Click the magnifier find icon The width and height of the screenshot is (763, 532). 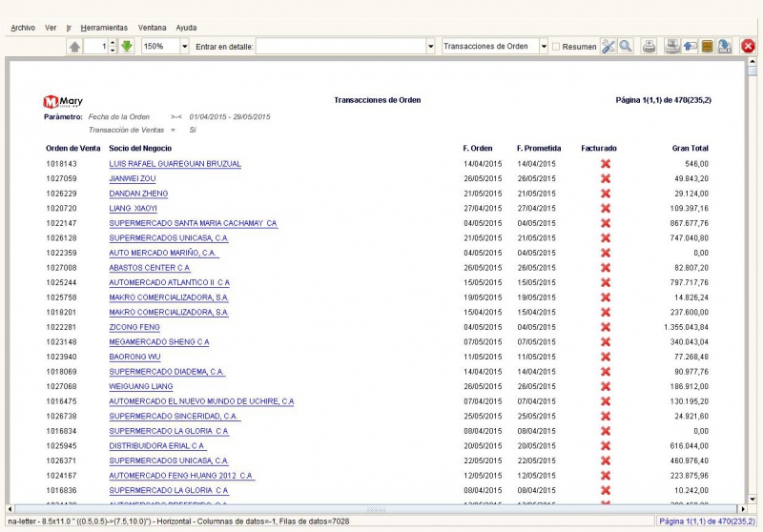tap(626, 47)
